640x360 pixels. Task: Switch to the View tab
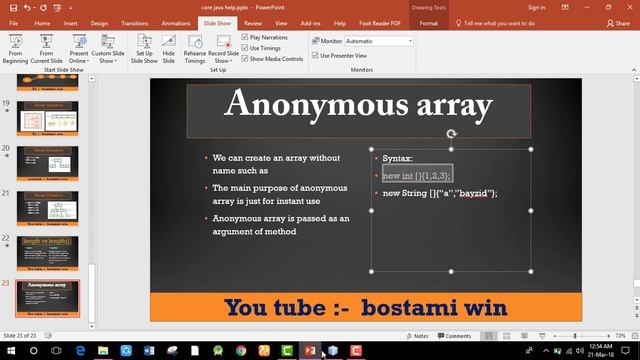coord(281,23)
